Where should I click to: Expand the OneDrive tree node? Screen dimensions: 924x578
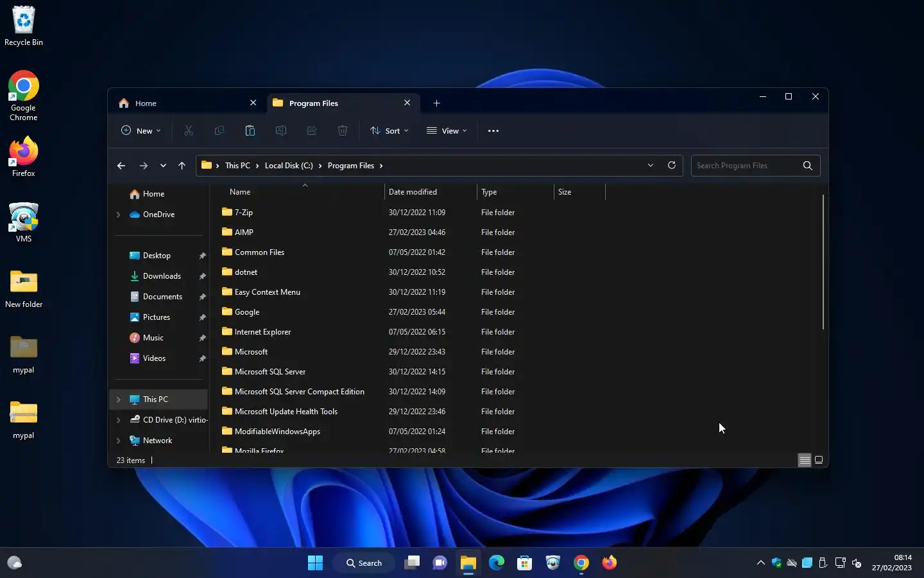[118, 215]
